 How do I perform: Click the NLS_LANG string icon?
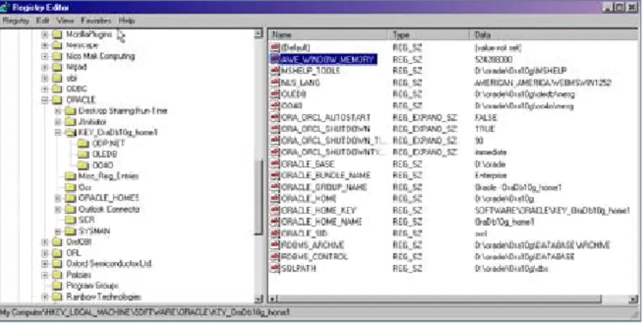point(275,83)
